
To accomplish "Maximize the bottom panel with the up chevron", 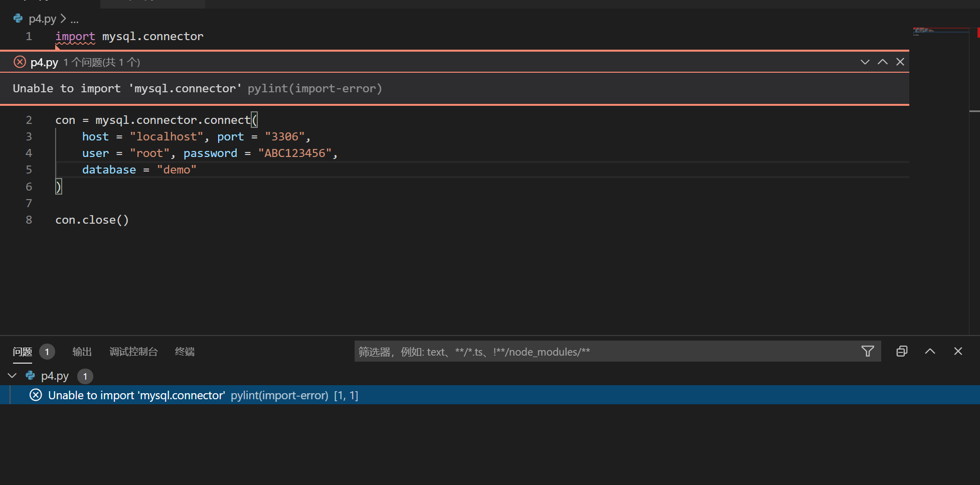I will click(930, 351).
